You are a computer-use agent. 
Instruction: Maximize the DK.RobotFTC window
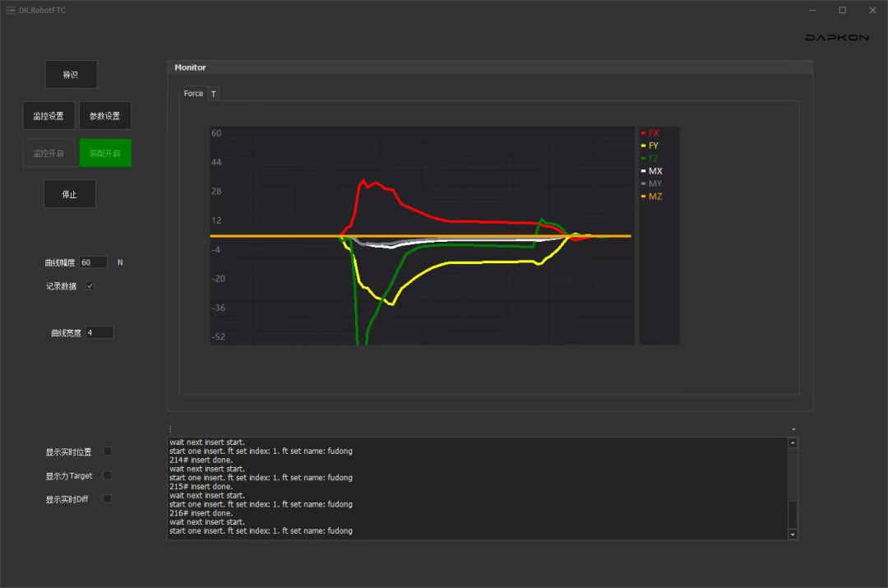843,10
